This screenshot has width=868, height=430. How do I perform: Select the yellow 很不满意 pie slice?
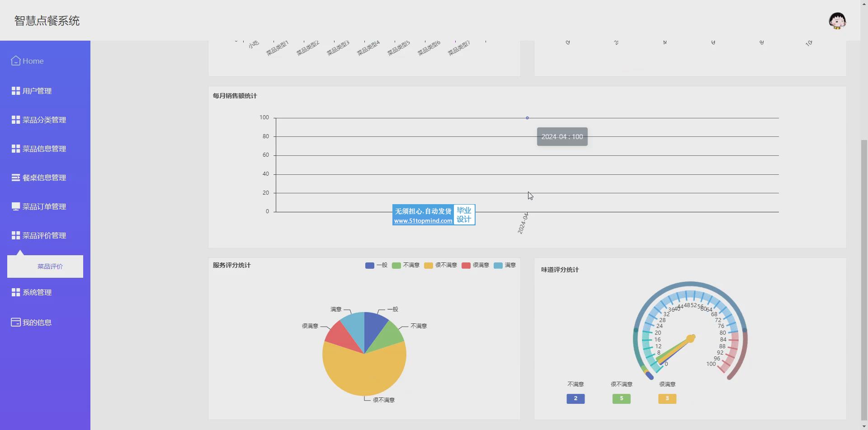(364, 373)
